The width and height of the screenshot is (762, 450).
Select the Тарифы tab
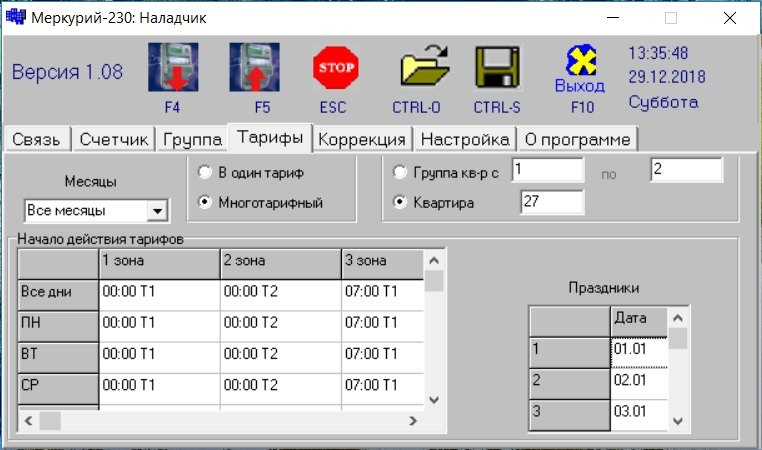point(270,138)
